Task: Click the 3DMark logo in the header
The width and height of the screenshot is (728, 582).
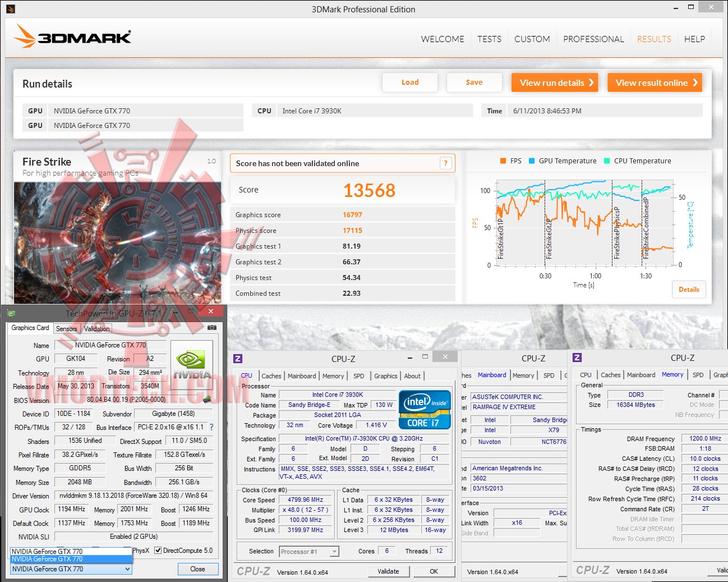Action: [72, 36]
